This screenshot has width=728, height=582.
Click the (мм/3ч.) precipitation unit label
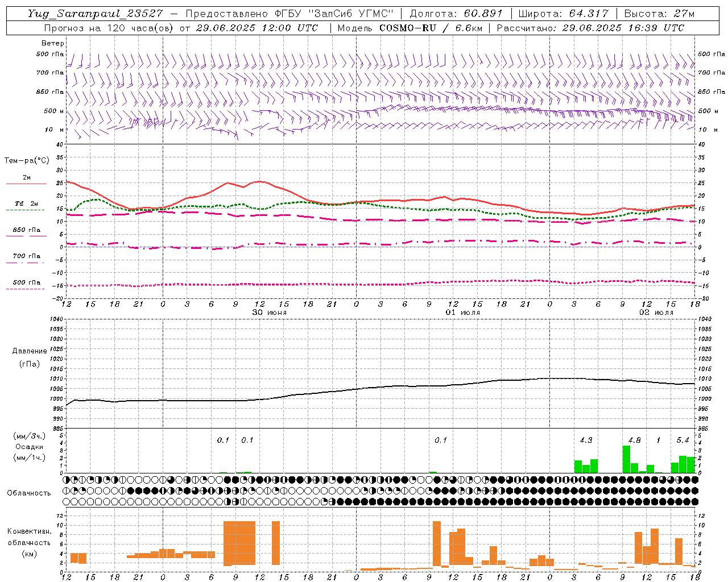[29, 436]
